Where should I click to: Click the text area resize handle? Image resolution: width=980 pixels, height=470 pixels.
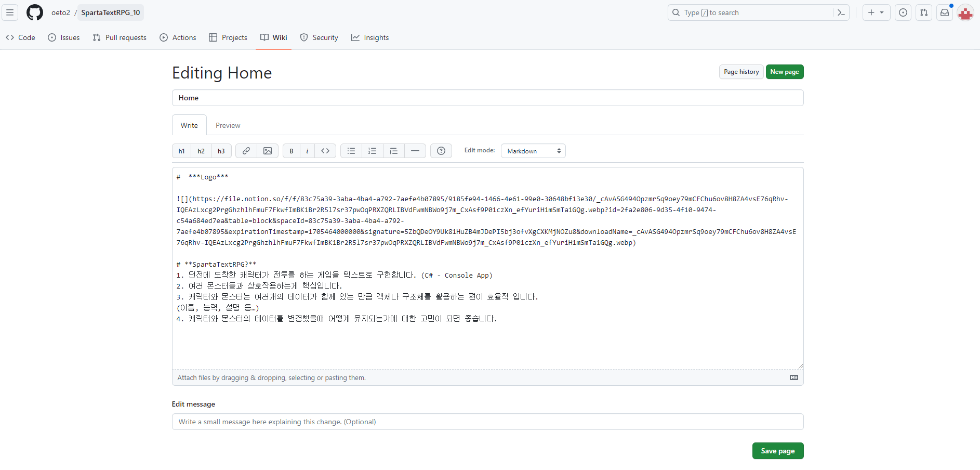click(x=800, y=366)
